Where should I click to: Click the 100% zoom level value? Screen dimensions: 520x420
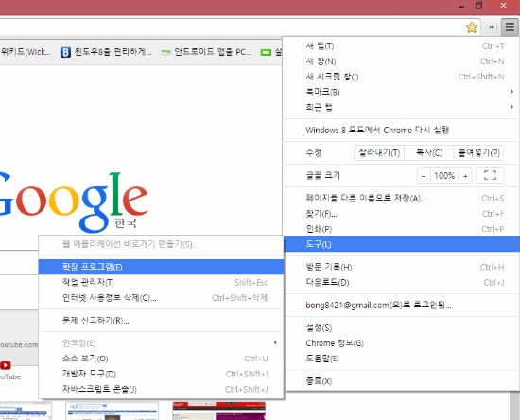(x=444, y=176)
